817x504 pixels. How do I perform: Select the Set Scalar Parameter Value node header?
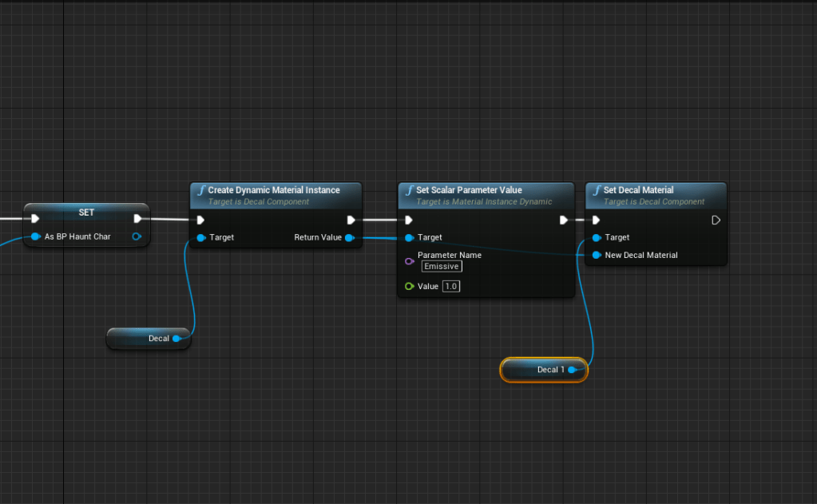(x=469, y=190)
